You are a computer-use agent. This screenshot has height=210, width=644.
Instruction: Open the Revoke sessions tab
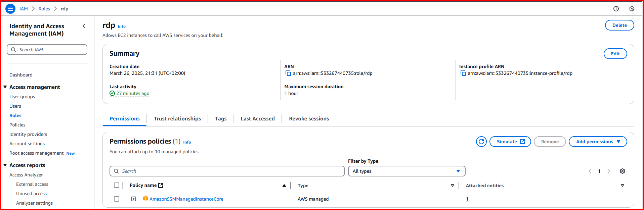pos(309,119)
